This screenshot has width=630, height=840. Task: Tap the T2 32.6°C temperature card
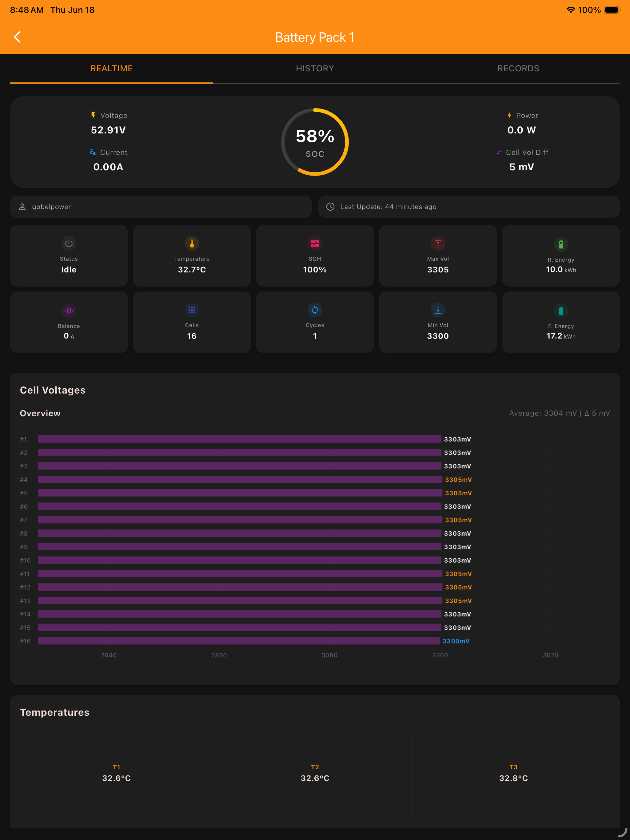315,773
